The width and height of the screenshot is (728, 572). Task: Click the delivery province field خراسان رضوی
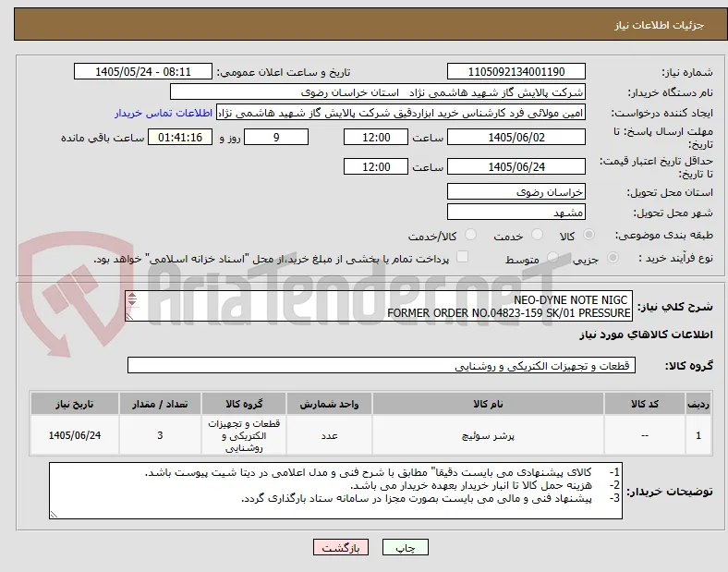click(516, 192)
